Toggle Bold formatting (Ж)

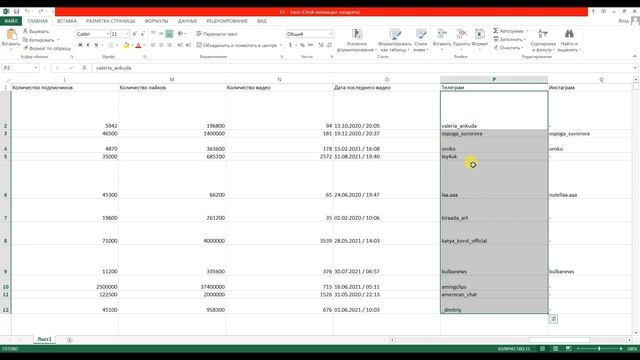pos(80,45)
